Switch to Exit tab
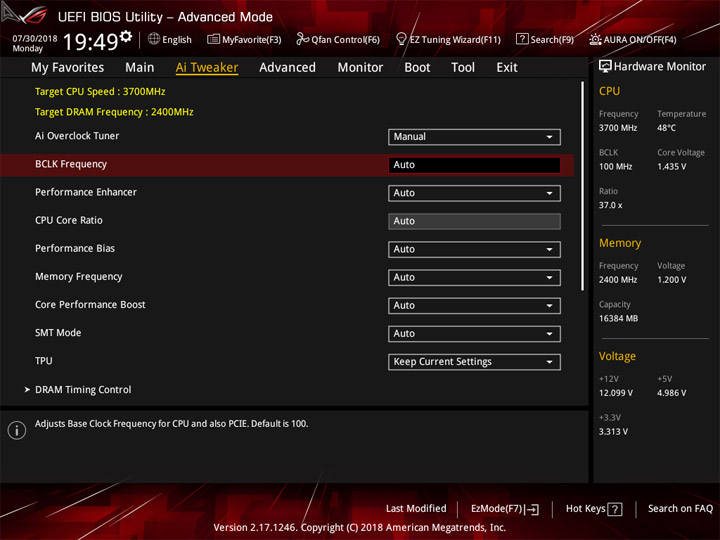 coord(506,68)
